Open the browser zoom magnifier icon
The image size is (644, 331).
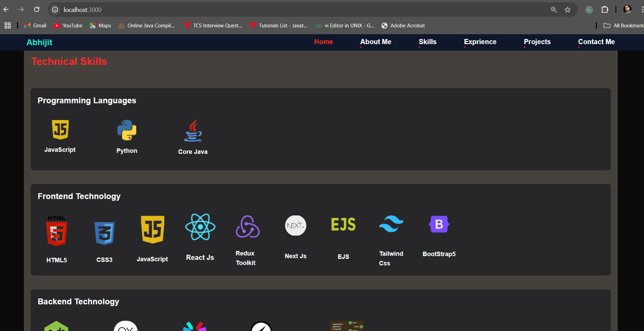(x=554, y=10)
